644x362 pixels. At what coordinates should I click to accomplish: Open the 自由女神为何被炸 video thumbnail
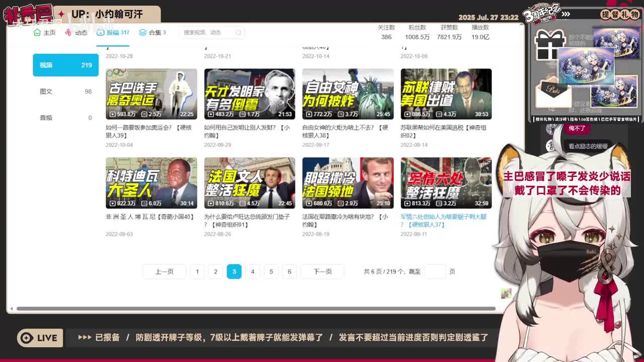[x=348, y=94]
